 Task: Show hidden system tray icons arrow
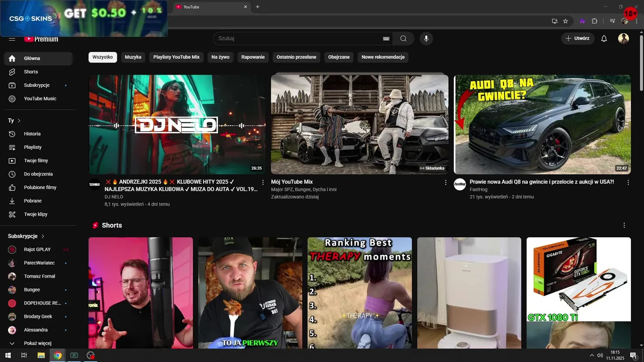[592, 355]
